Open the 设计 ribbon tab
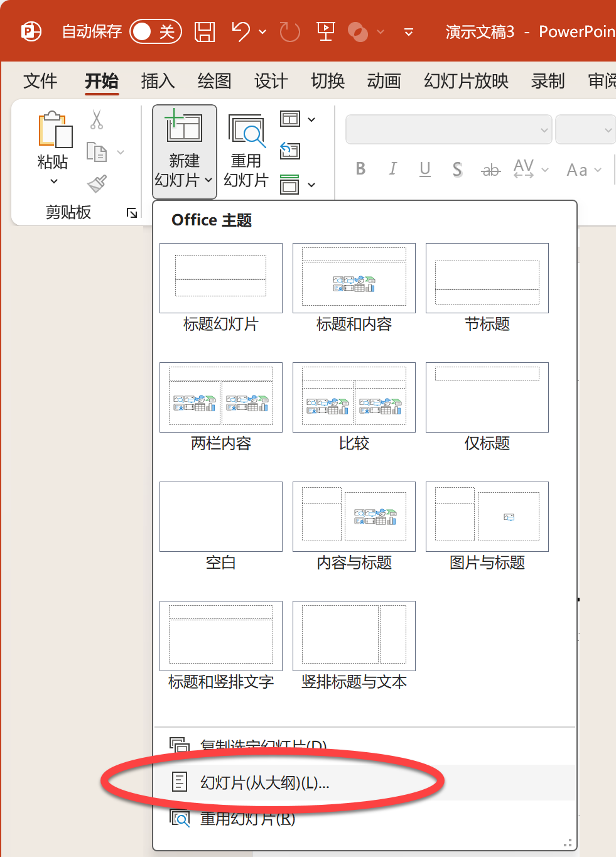The height and width of the screenshot is (857, 616). 270,81
